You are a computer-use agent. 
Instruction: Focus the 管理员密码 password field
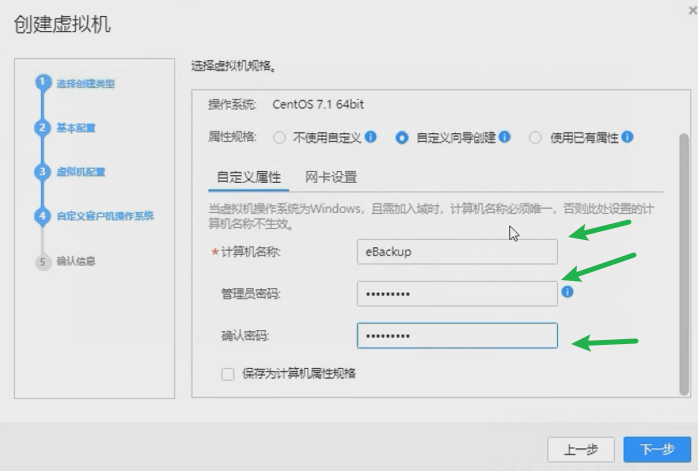tap(456, 293)
